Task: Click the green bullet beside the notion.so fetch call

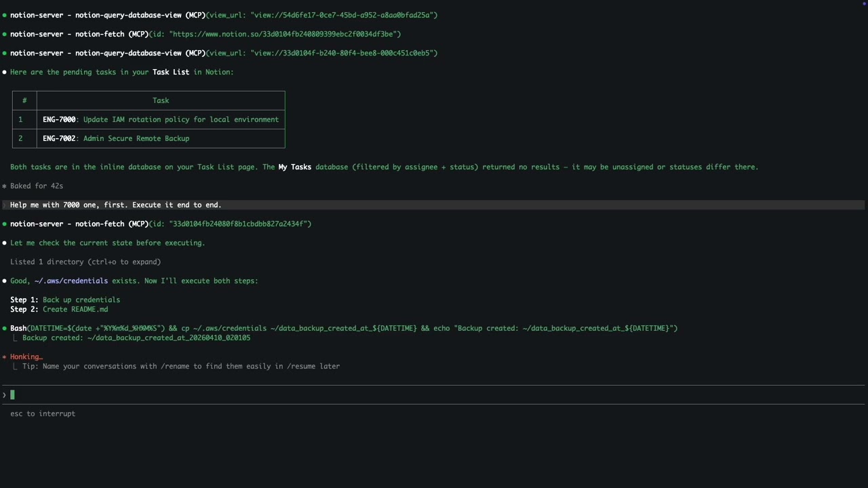Action: pyautogui.click(x=4, y=35)
